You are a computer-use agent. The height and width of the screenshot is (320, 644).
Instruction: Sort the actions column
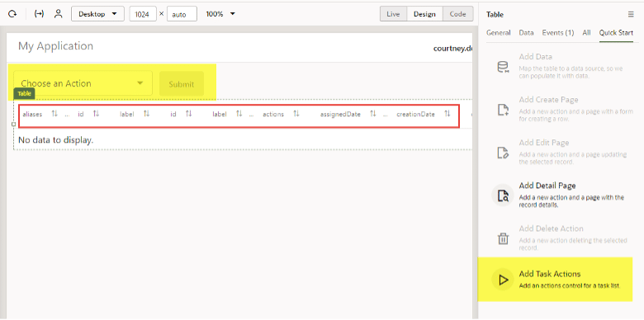pos(296,114)
